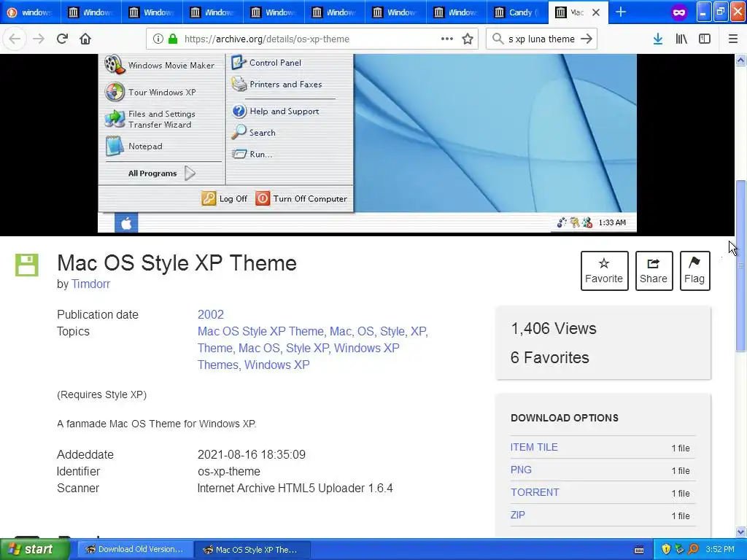This screenshot has width=747, height=560.
Task: Download the ITEM TILE option
Action: [534, 447]
